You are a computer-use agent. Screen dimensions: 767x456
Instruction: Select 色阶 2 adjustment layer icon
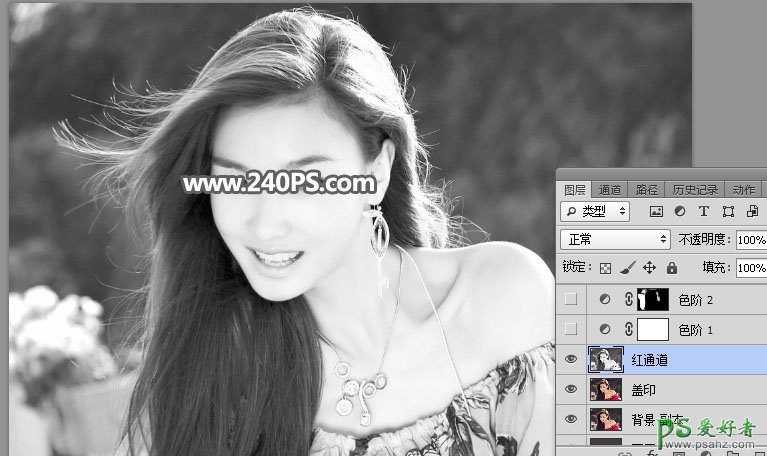coord(605,299)
